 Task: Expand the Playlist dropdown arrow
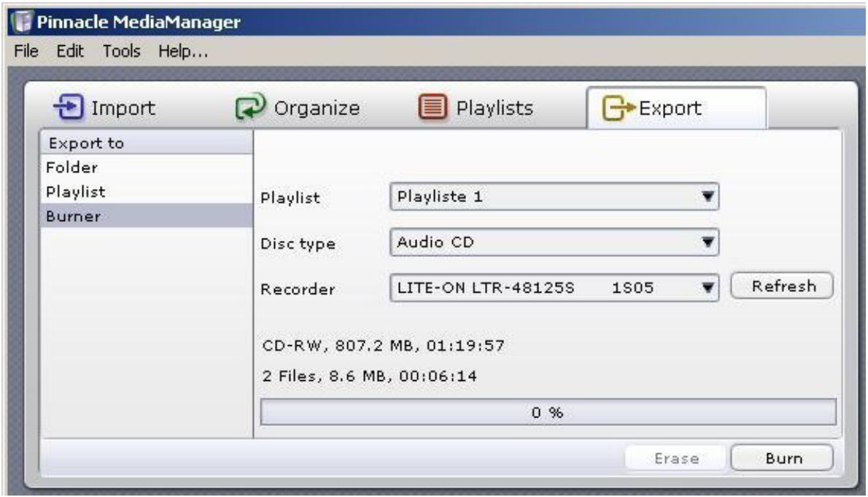707,197
